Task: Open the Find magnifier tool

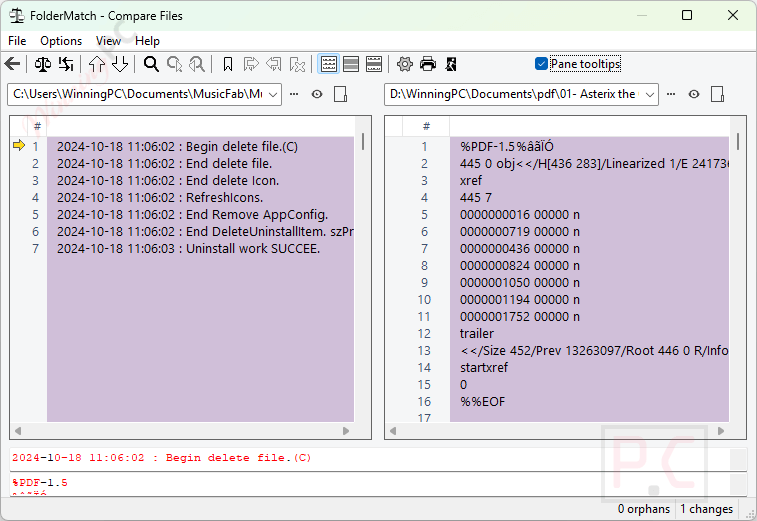Action: (x=151, y=64)
